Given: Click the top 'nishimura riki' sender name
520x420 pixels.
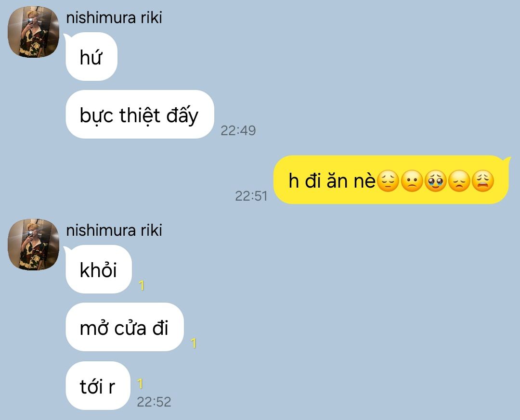Looking at the screenshot, I should (x=114, y=18).
